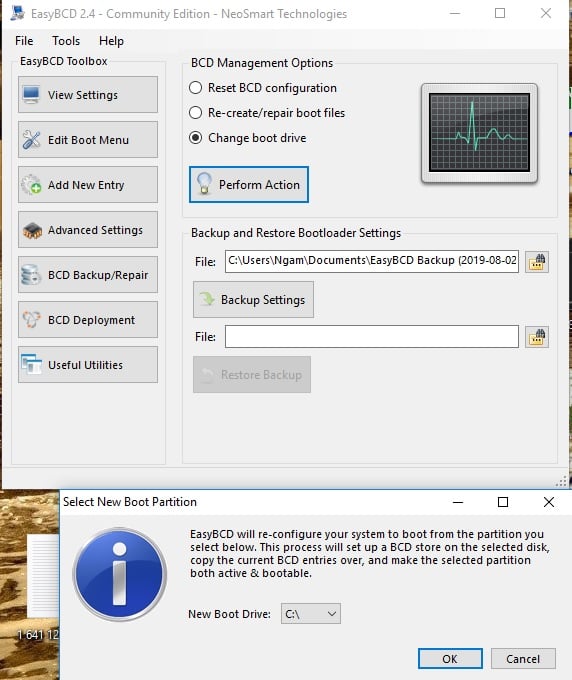Viewport: 572px width, 680px height.
Task: Confirm with OK in boot partition dialog
Action: click(x=450, y=659)
